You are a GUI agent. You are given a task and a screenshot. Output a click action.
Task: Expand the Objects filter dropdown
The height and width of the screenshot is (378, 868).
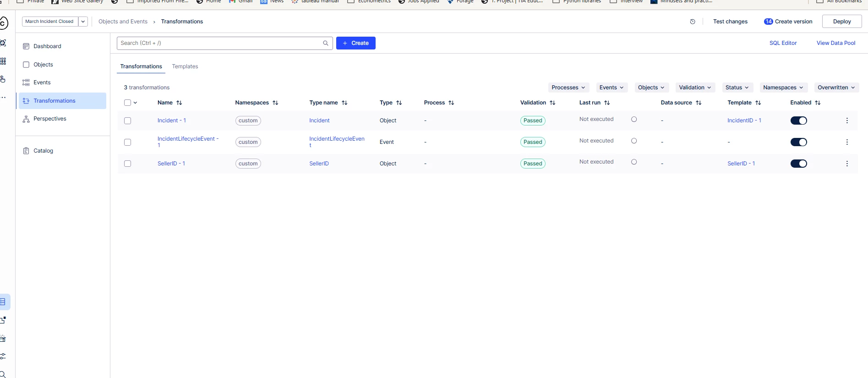(651, 88)
